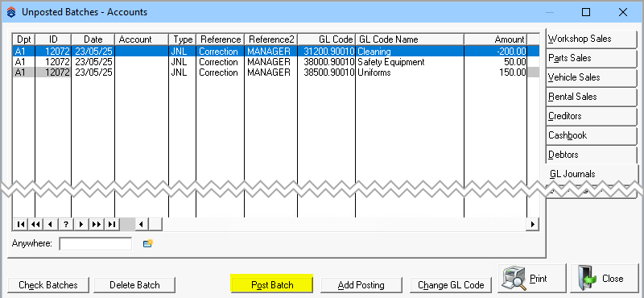This screenshot has width=644, height=298.
Task: Select the Safety Equipment row
Action: point(275,62)
